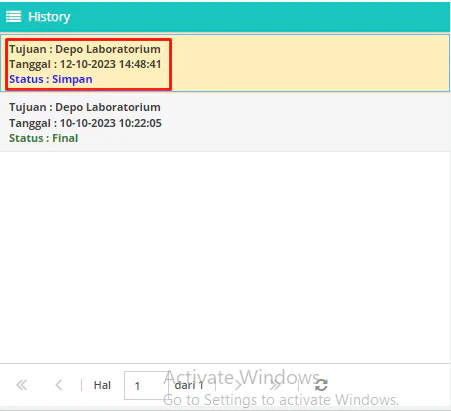Click the 'Status : Final' text

(x=44, y=138)
